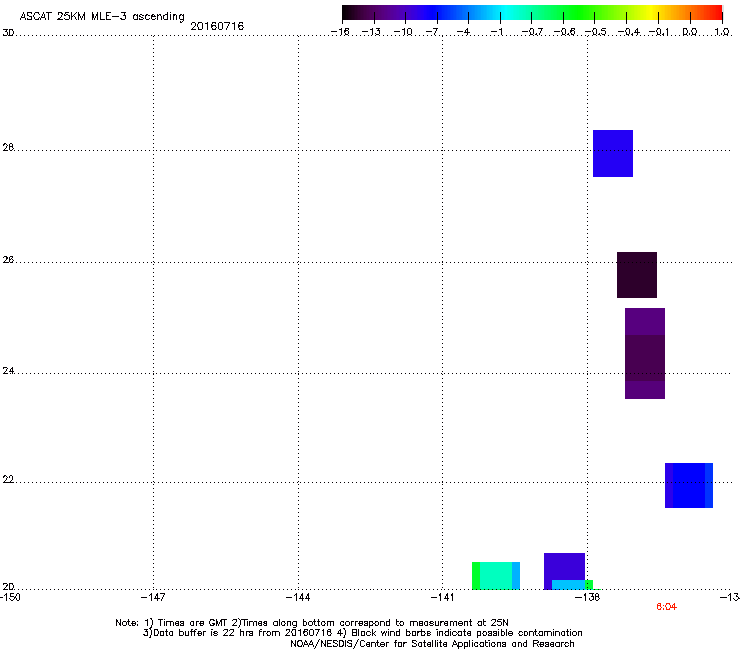Select the 1.0 color scale label
The height and width of the screenshot is (650, 740).
pyautogui.click(x=722, y=32)
